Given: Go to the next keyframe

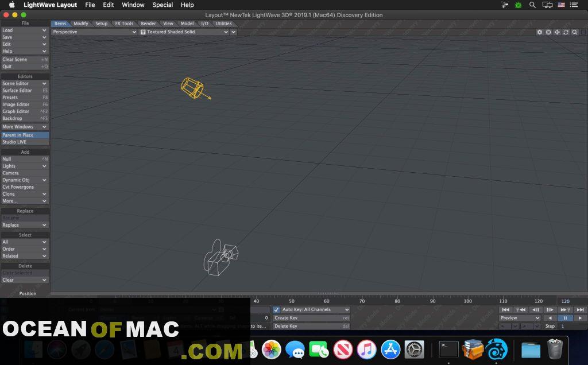Looking at the screenshot, I should point(565,309).
